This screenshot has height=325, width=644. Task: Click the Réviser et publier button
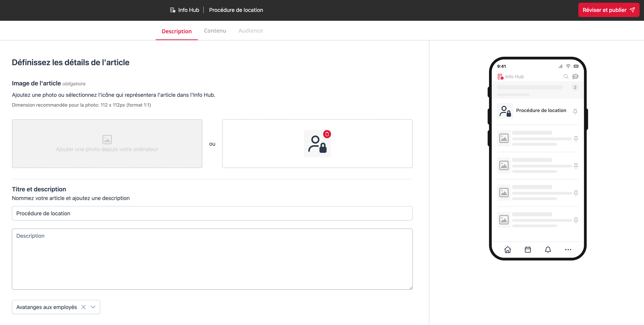[x=609, y=10]
